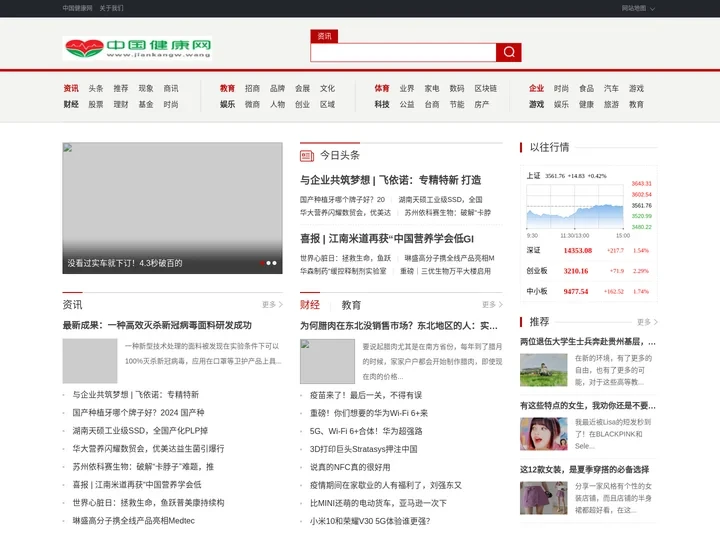720x540 pixels.
Task: Open 这12款女装 夏季穿搭 article
Action: (585, 469)
